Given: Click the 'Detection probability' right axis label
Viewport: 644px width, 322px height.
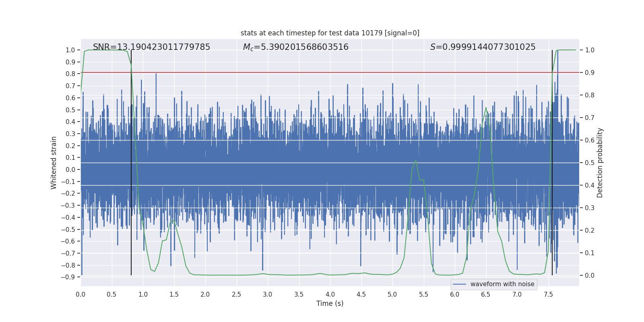Looking at the screenshot, I should click(x=600, y=163).
